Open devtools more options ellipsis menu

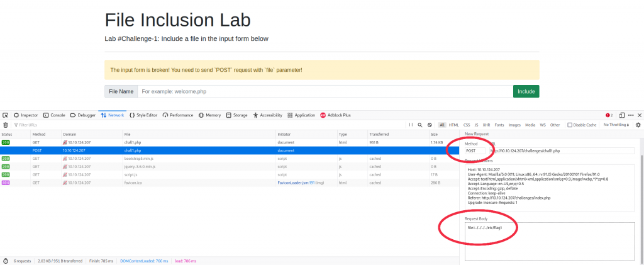click(631, 115)
